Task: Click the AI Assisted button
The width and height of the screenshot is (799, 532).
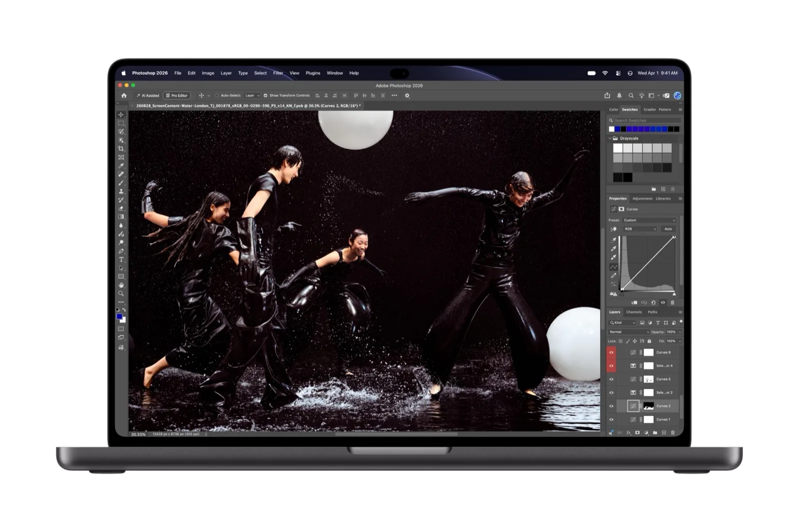Action: click(x=148, y=95)
